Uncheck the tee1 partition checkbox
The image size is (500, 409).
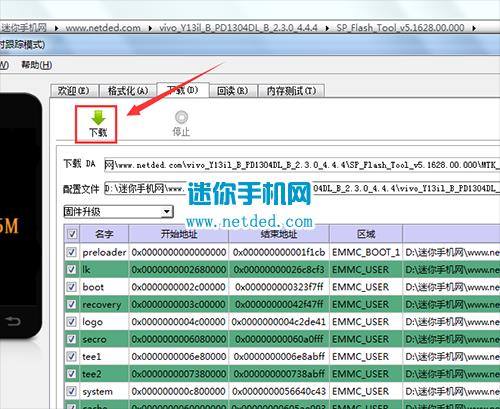click(x=71, y=356)
